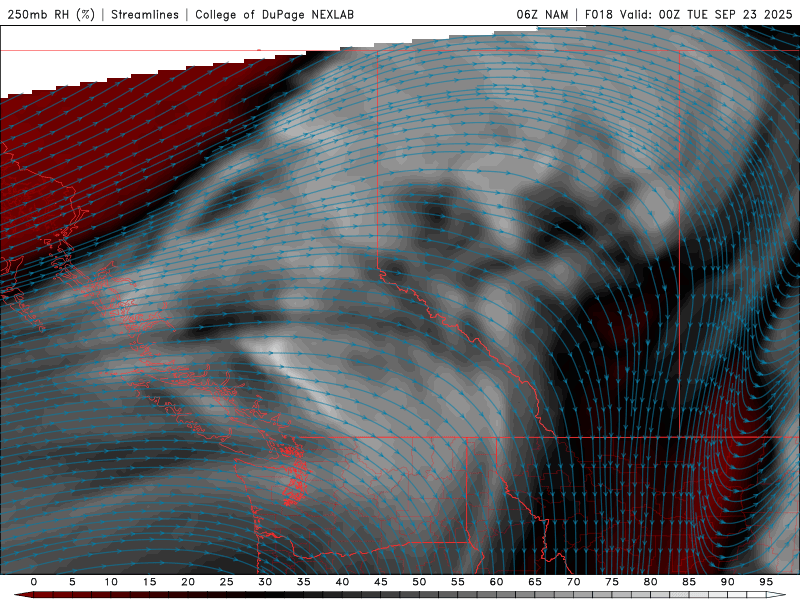Click the "25" label on the color scale
Screen dimensions: 800x600
[x=227, y=582]
